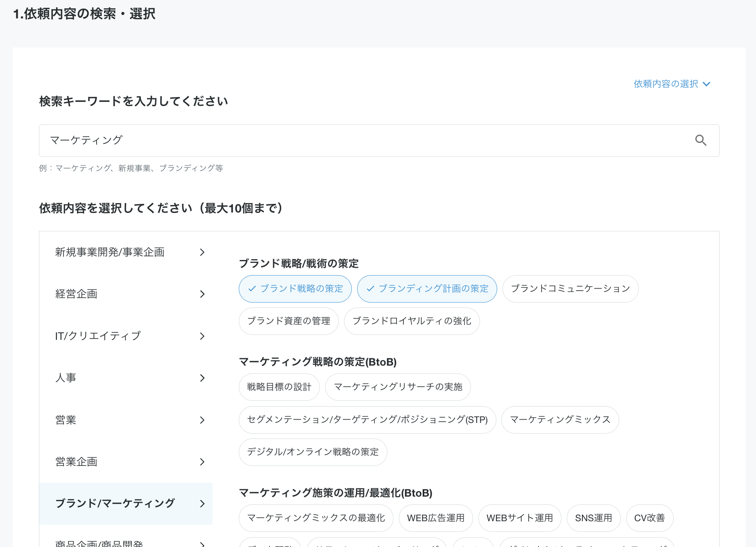Select ブランド資産の管理
The image size is (756, 547).
(x=288, y=321)
